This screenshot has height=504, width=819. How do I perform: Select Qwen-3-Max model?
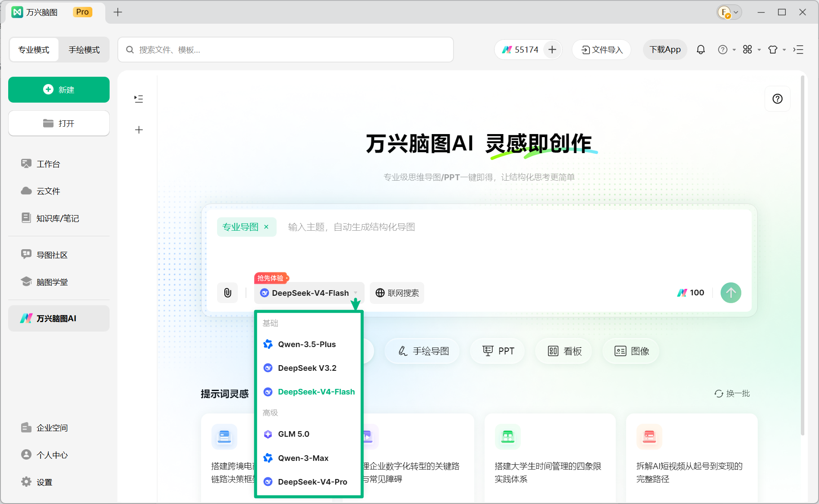tap(309, 458)
